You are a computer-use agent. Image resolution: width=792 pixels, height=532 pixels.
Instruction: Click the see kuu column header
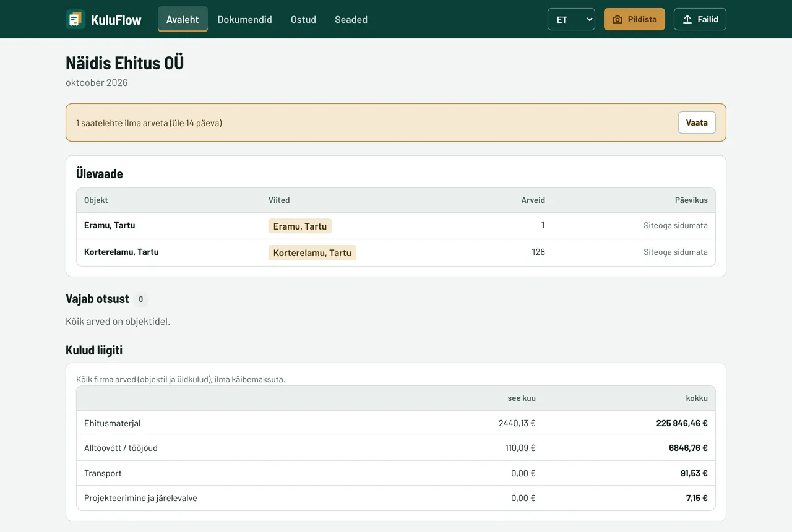click(x=522, y=398)
